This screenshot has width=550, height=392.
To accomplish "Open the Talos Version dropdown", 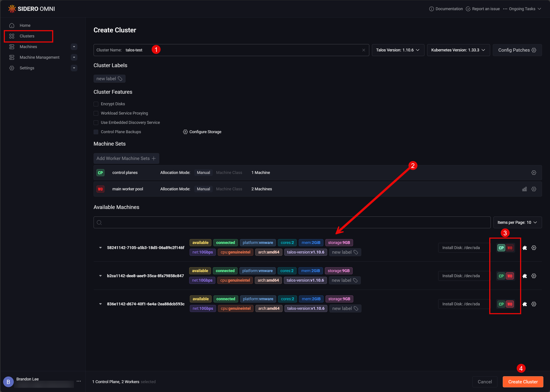I will tap(398, 50).
